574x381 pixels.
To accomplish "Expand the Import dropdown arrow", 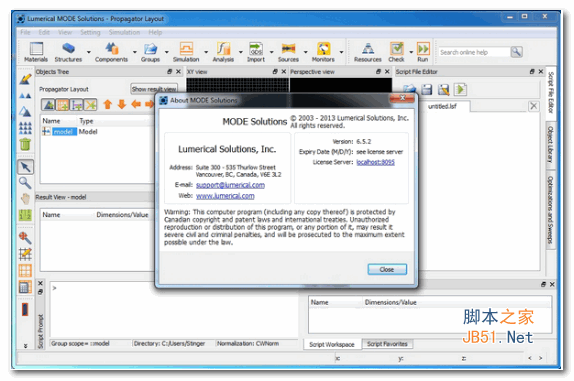I will click(x=271, y=52).
